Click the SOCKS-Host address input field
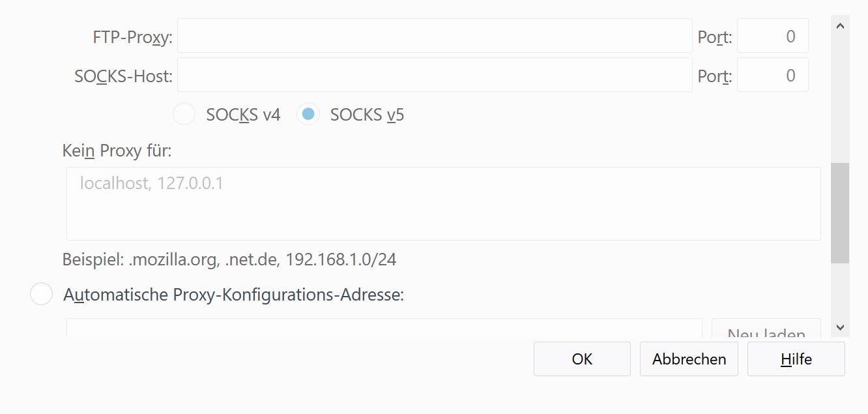 [x=434, y=75]
